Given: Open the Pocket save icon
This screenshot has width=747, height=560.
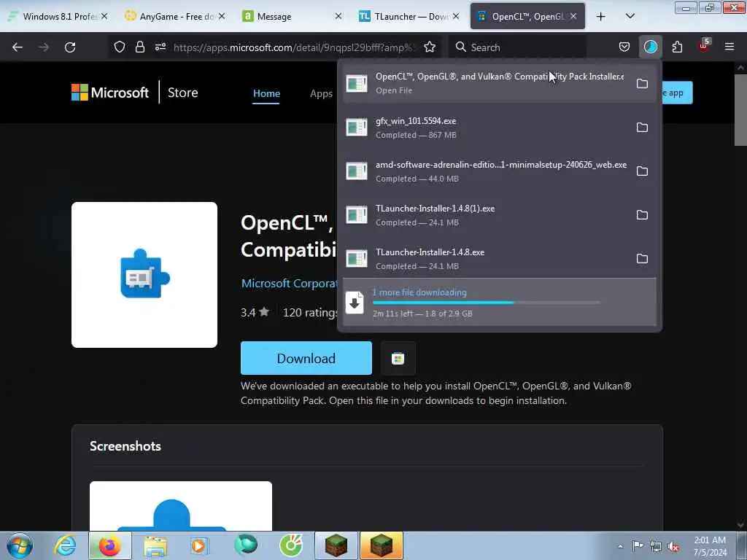Looking at the screenshot, I should point(624,47).
